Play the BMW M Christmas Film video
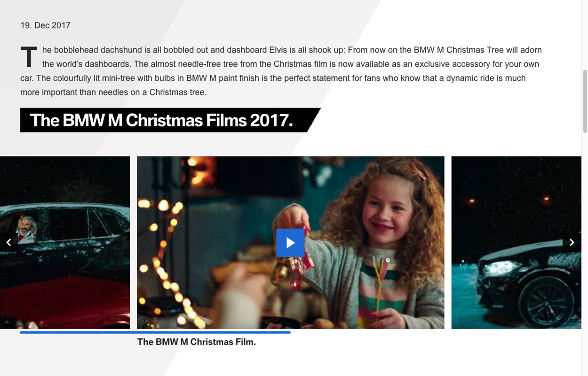Image resolution: width=588 pixels, height=376 pixels. click(290, 243)
